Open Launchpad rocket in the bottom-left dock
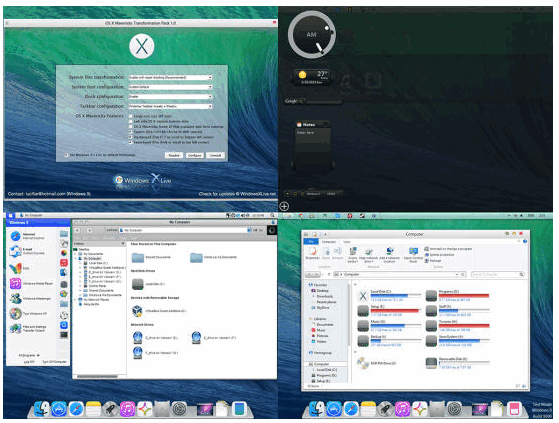 [x=111, y=409]
